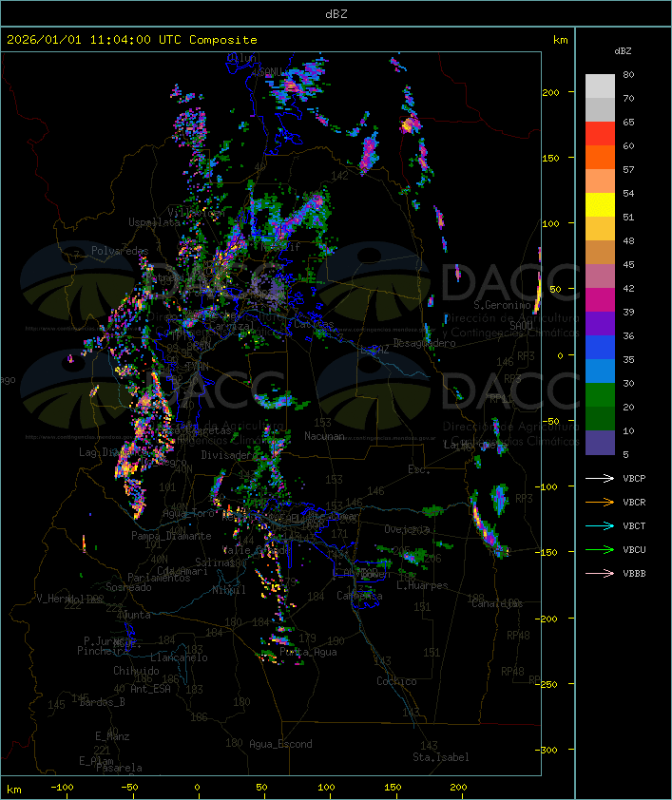Screen dimensions: 672x800
Task: Click the Agua_Escond place label
Action: 280,744
